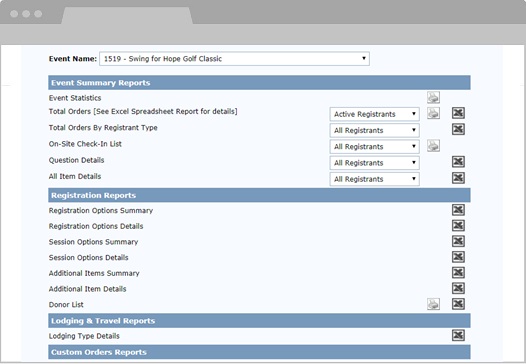The image size is (526, 364).
Task: Click the On-Site Check-In List label
Action: tap(85, 144)
